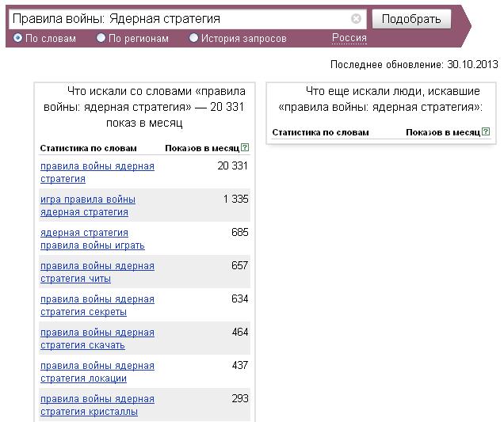504x422 pixels.
Task: Click the value '464'
Action: coord(240,332)
